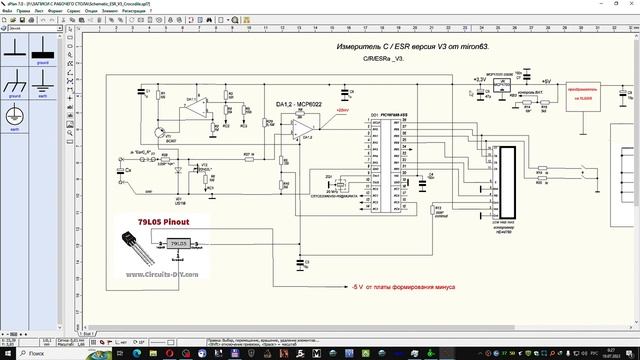Select the pointer selection tool
The width and height of the screenshot is (640, 360).
pyautogui.click(x=70, y=29)
